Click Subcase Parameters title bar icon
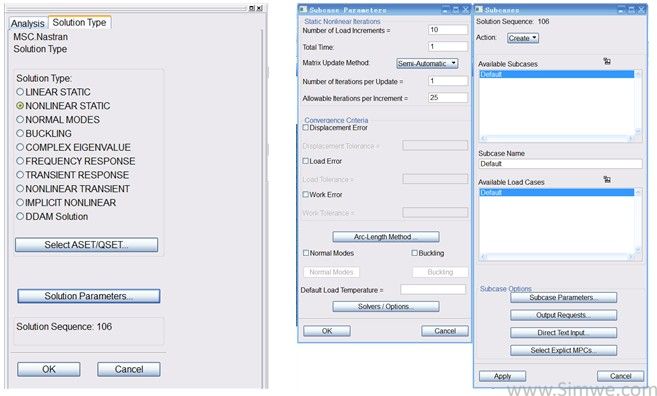This screenshot has width=657, height=396. 303,9
